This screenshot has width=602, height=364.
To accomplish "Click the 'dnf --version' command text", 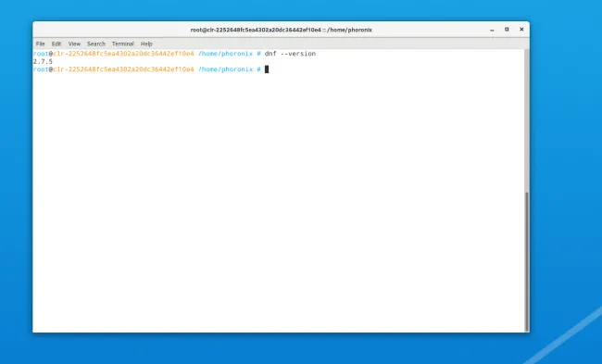I will pyautogui.click(x=290, y=54).
